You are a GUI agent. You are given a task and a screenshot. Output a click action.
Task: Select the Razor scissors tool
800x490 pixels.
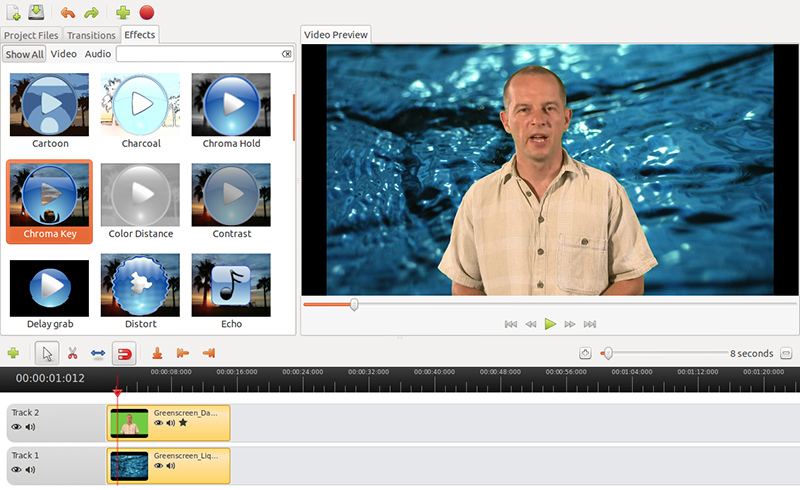(x=72, y=353)
